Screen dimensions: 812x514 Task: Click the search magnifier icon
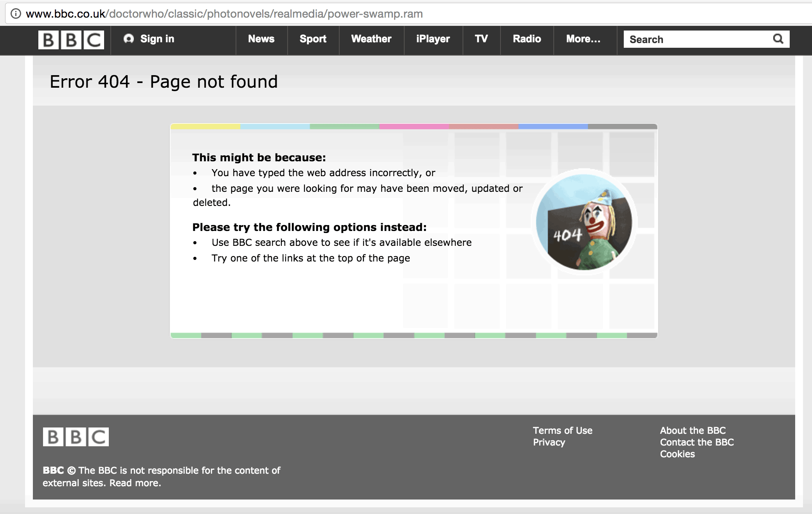coord(778,39)
